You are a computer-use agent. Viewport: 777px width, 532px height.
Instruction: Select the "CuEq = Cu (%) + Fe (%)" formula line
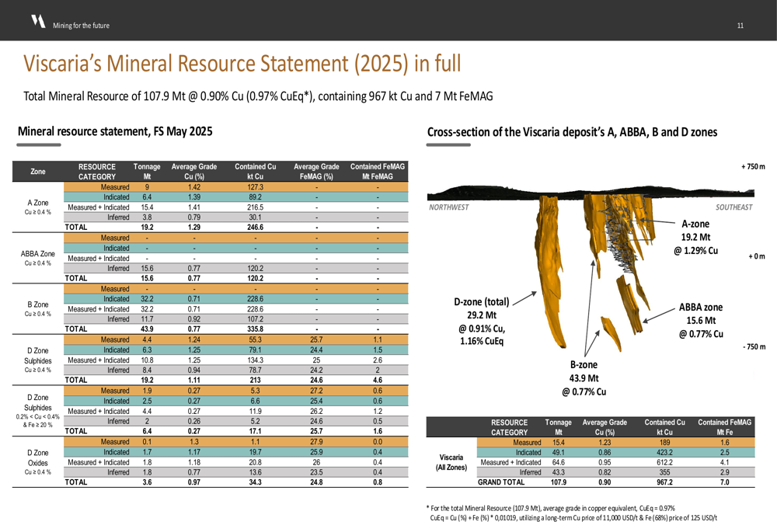573,518
